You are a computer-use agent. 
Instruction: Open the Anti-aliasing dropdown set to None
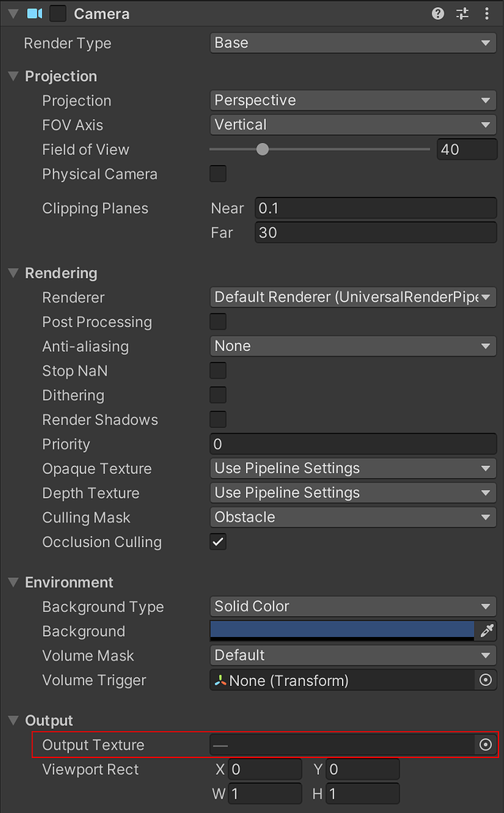coord(353,346)
